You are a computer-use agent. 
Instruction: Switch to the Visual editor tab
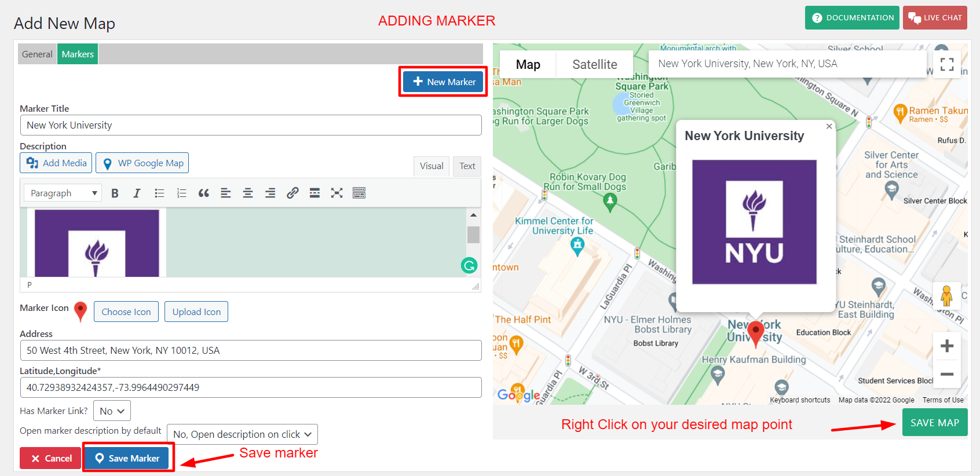point(432,166)
